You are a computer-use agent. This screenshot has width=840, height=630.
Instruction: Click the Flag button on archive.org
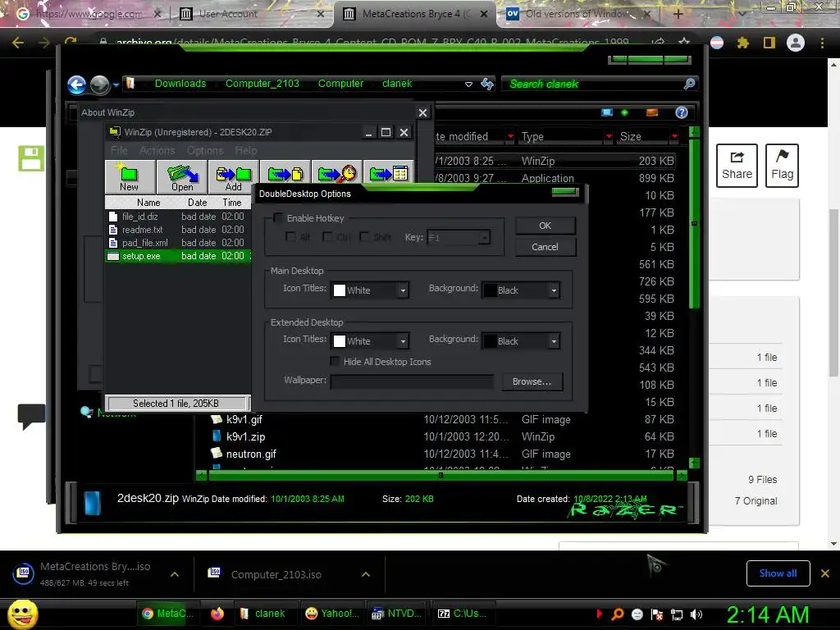tap(782, 166)
